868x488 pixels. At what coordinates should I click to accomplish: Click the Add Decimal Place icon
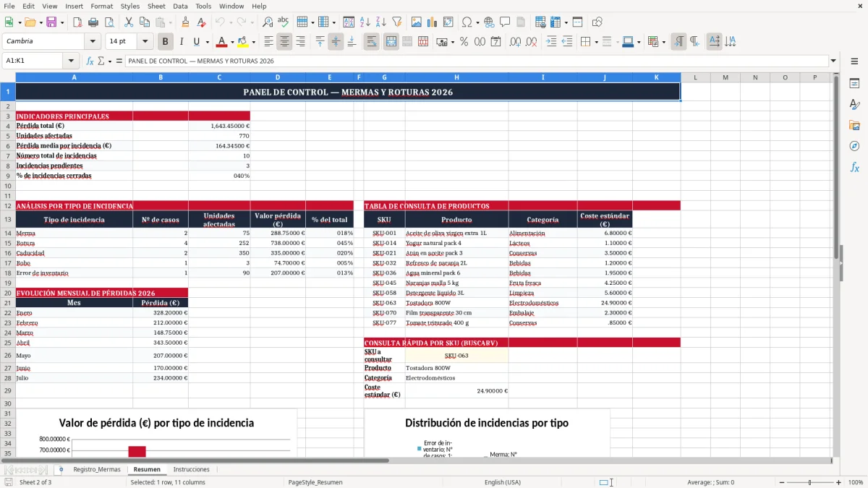point(515,42)
